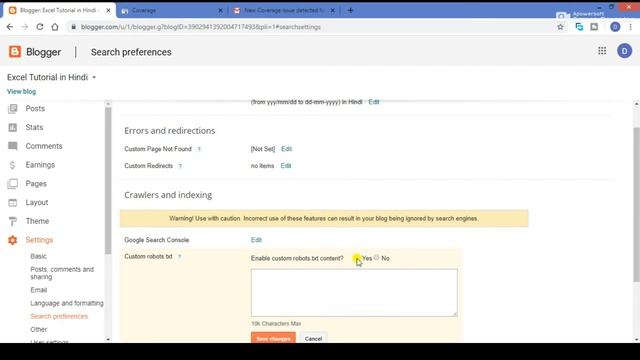Click the Cancel button

[313, 338]
